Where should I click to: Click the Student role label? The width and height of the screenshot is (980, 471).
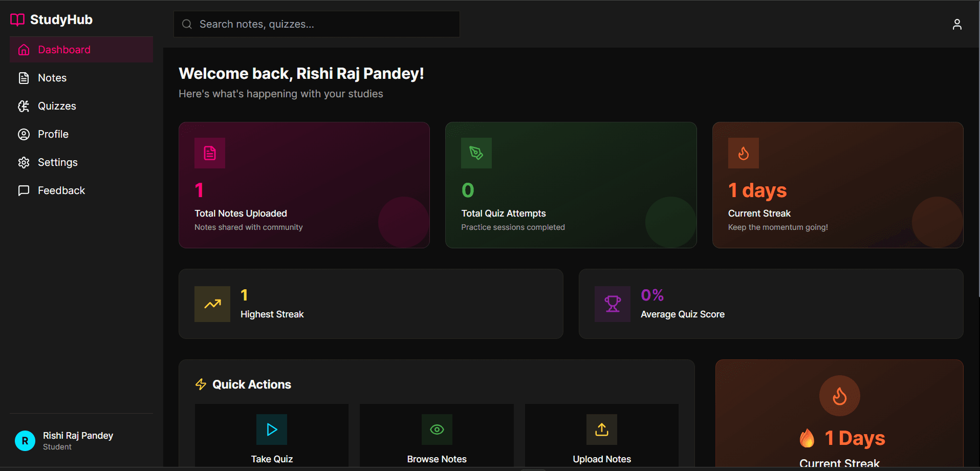pyautogui.click(x=57, y=447)
